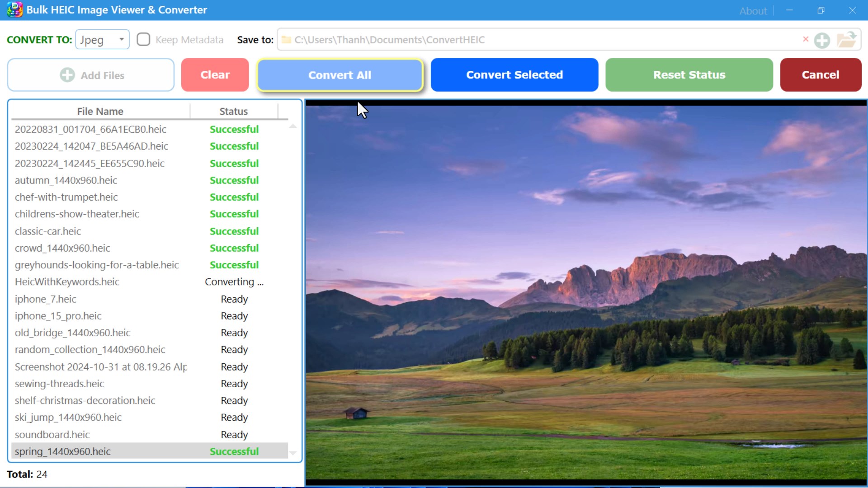The image size is (868, 488).
Task: Sort list by Status column header
Action: coord(233,111)
